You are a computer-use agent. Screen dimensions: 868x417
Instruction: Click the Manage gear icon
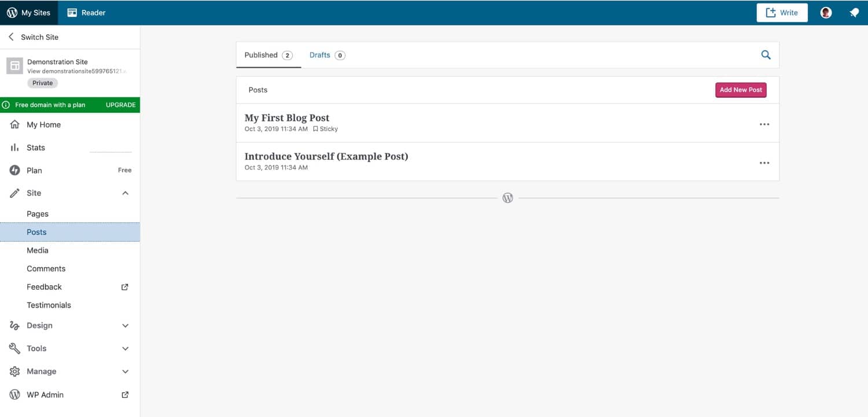(x=15, y=371)
